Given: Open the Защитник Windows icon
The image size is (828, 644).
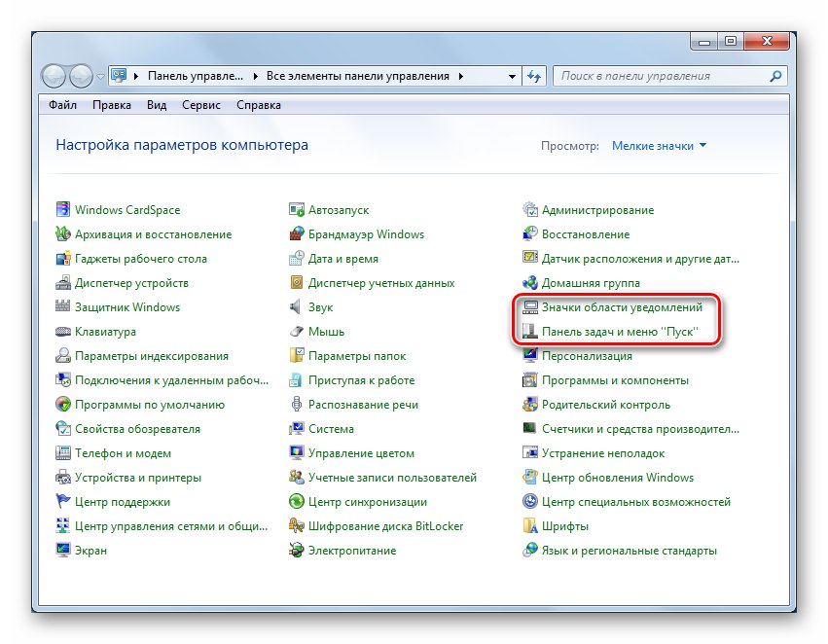Looking at the screenshot, I should [x=63, y=306].
